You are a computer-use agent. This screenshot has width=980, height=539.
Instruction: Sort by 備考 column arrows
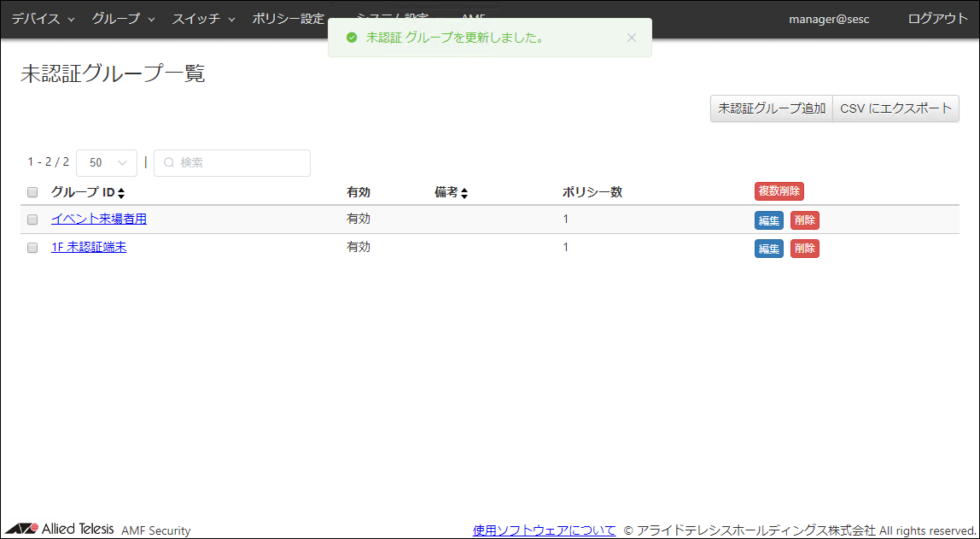(x=464, y=193)
